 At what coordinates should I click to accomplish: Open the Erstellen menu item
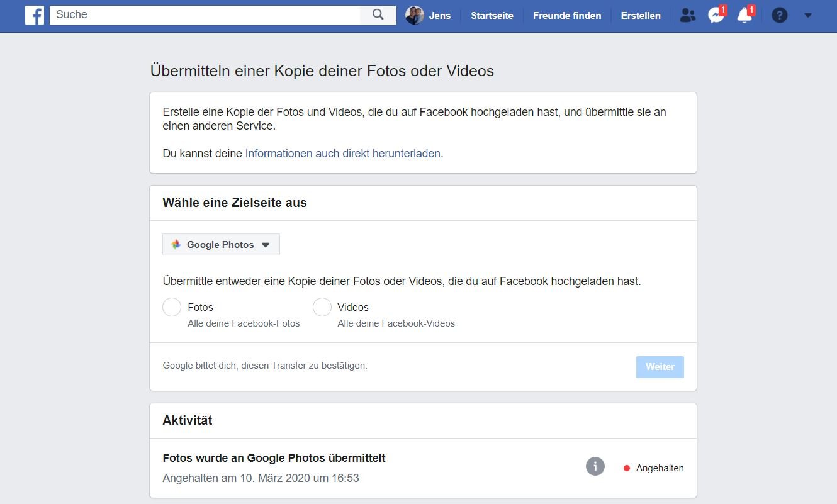point(640,16)
